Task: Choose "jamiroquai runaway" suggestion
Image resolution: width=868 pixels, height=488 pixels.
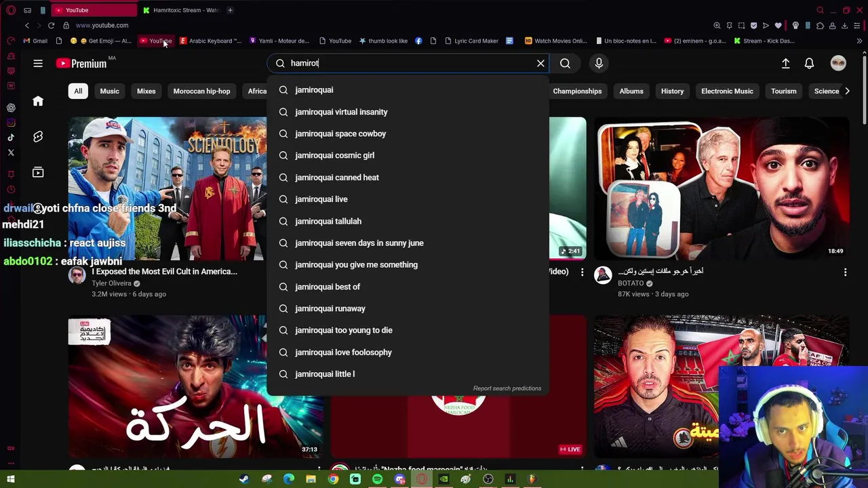Action: 408,308
